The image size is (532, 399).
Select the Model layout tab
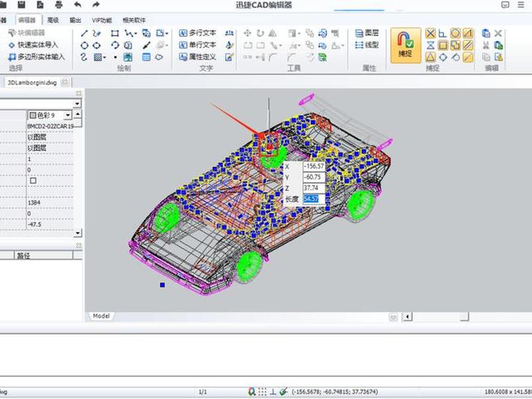(x=101, y=316)
